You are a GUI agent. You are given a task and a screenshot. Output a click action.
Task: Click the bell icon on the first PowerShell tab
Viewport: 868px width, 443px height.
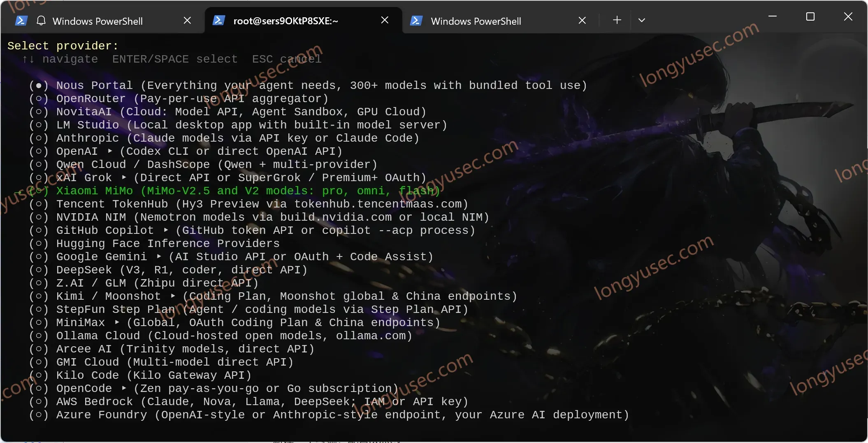(x=41, y=21)
